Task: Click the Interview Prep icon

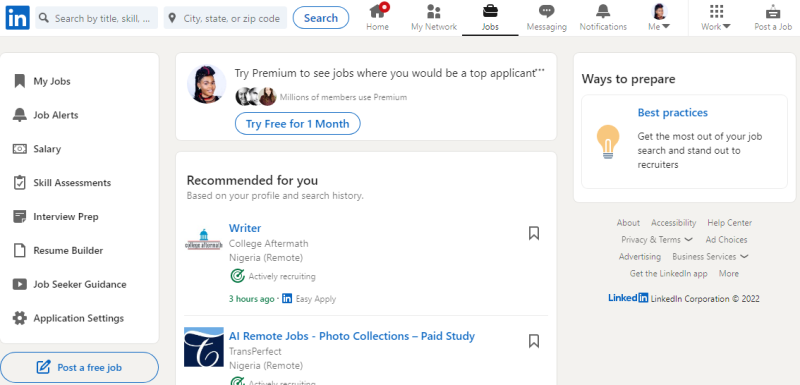Action: [x=19, y=217]
